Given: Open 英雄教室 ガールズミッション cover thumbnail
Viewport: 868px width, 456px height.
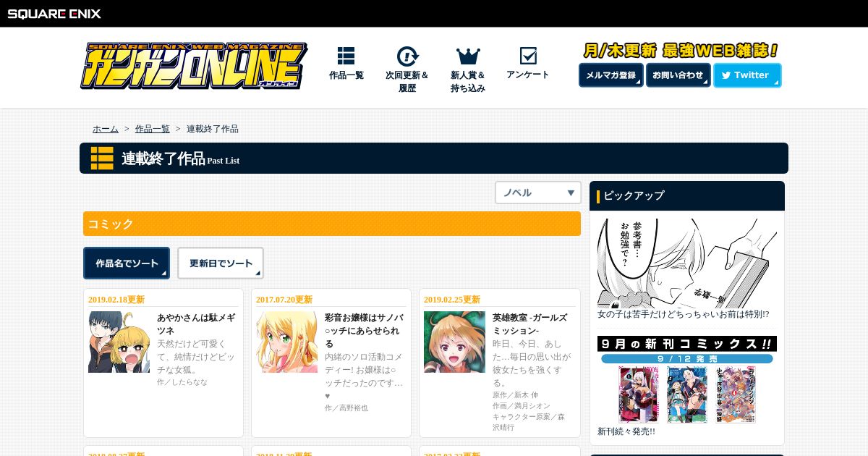Looking at the screenshot, I should (454, 342).
